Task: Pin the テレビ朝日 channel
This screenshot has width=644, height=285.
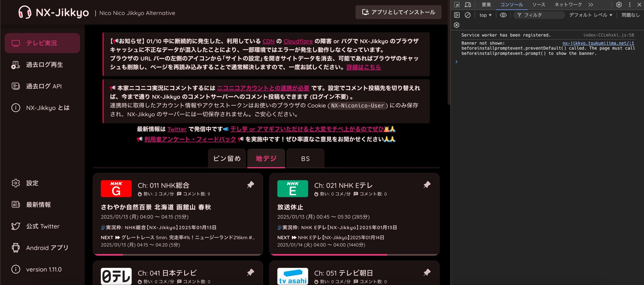Action: click(427, 272)
